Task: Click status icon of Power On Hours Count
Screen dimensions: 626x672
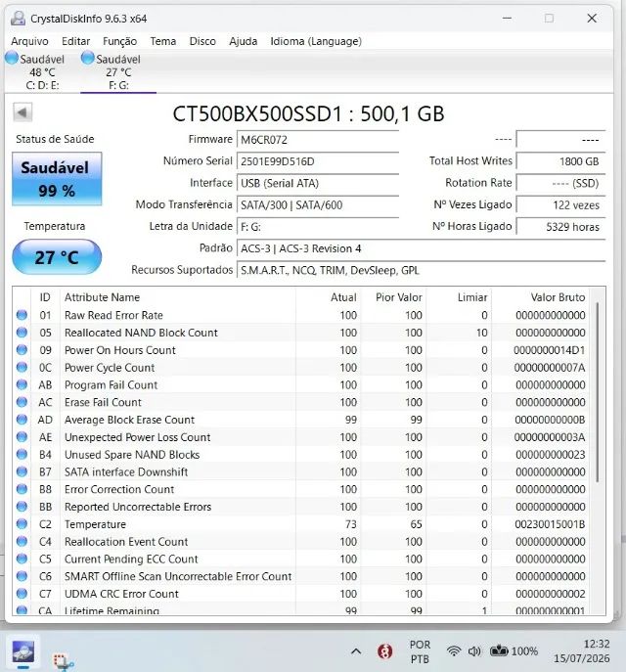Action: 22,350
